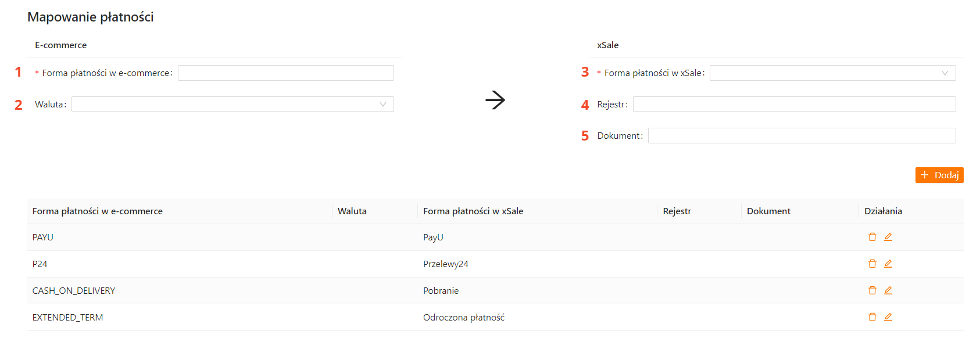Expand the Forma płatności w xSale dropdown
The height and width of the screenshot is (342, 980).
pyautogui.click(x=832, y=73)
